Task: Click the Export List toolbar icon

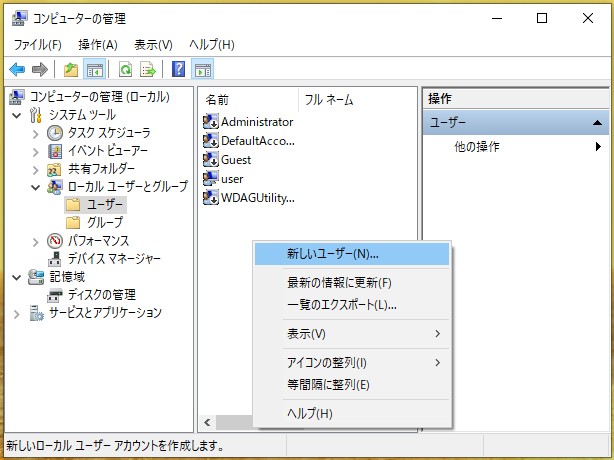Action: coord(148,70)
